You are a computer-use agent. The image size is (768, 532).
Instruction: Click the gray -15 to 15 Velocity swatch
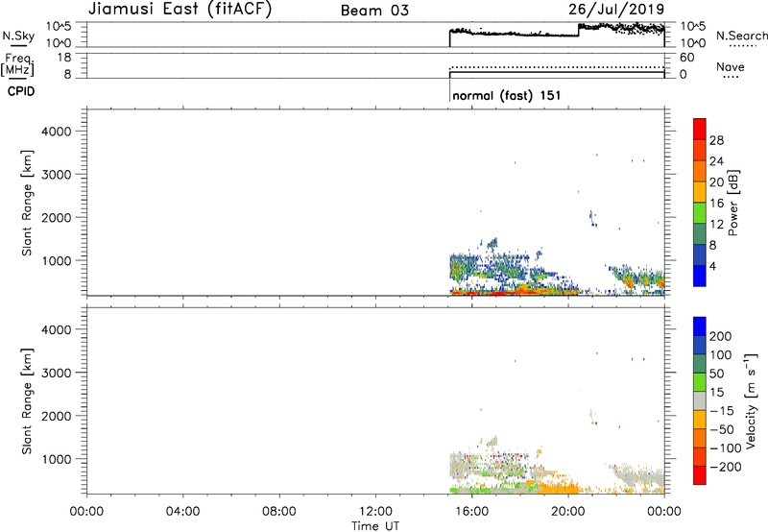[x=700, y=400]
